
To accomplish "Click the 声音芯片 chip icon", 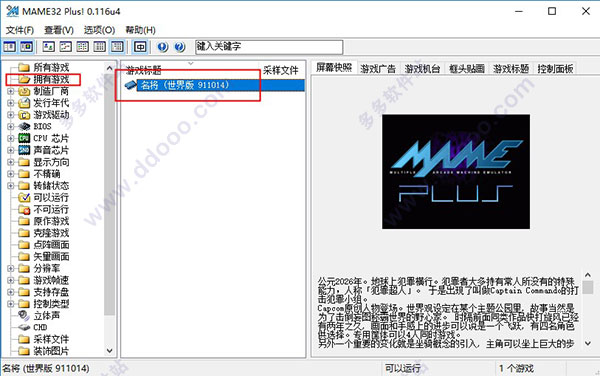I will click(24, 150).
